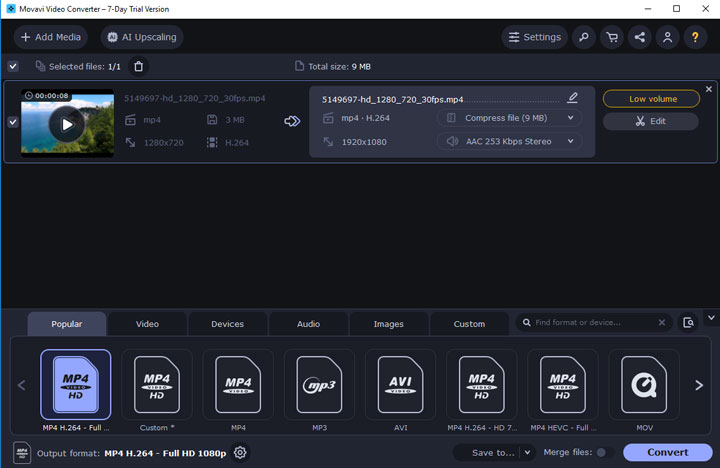This screenshot has width=720, height=468.
Task: Click the trash icon to delete selected files
Action: [x=139, y=67]
